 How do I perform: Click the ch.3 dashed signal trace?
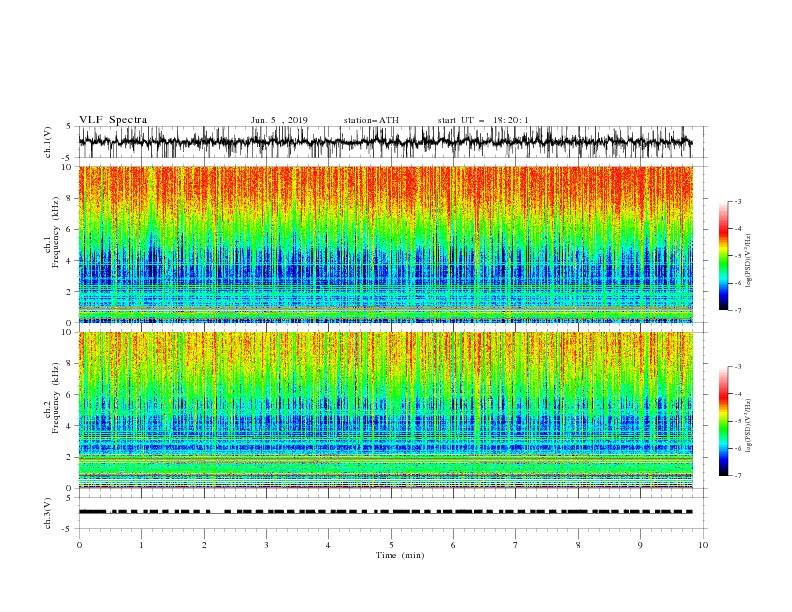pos(385,512)
